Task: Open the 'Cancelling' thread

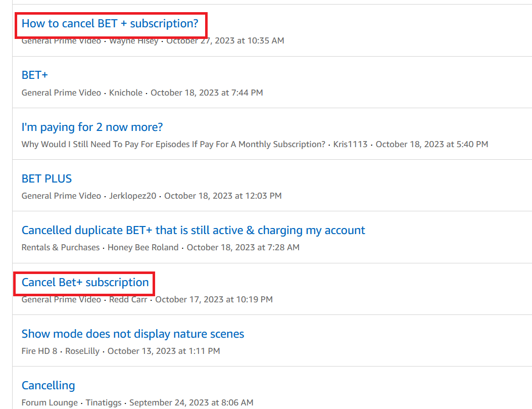Action: pos(48,386)
